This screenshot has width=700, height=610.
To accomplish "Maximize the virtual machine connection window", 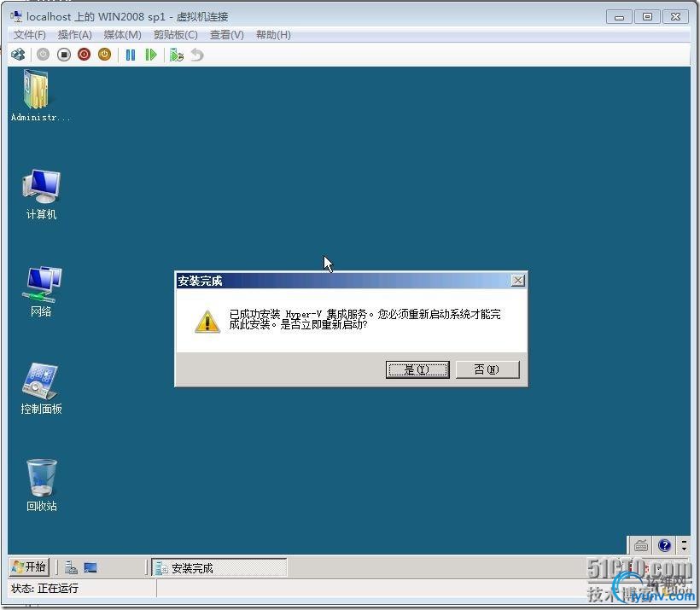I will coord(647,17).
